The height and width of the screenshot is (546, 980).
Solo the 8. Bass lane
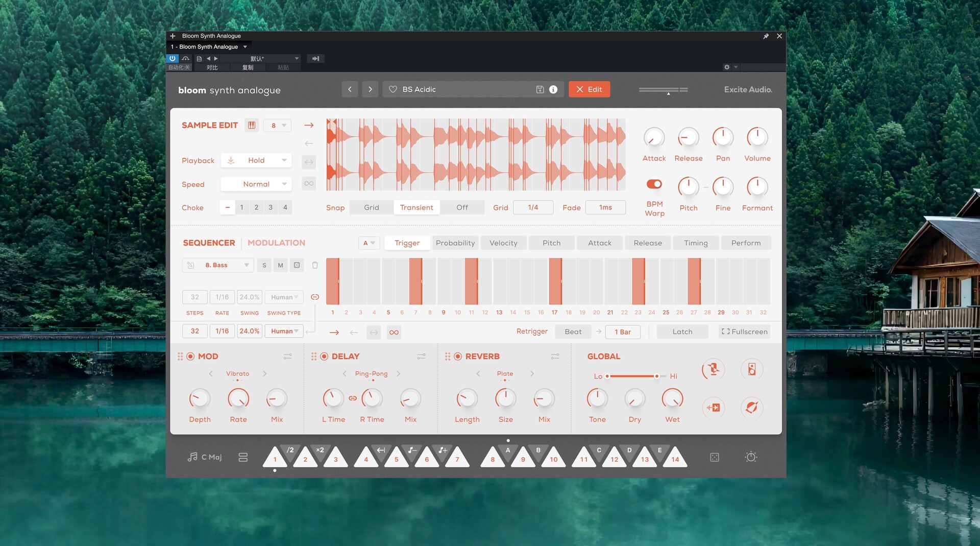[x=264, y=265]
